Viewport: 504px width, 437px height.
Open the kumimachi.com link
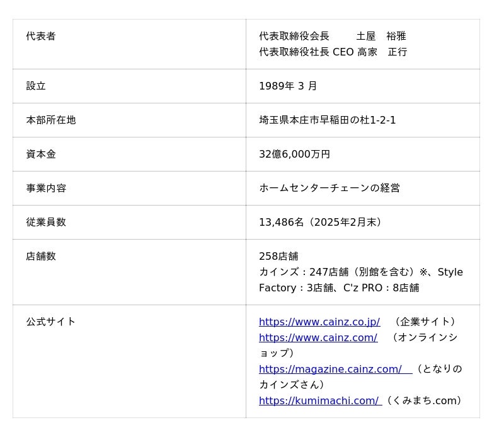[x=319, y=400]
